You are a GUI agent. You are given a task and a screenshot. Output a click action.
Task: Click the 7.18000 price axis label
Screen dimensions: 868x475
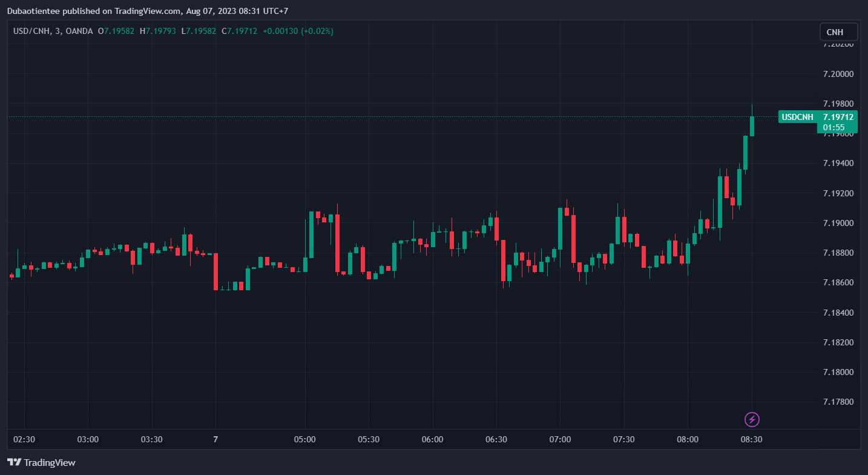pos(837,372)
